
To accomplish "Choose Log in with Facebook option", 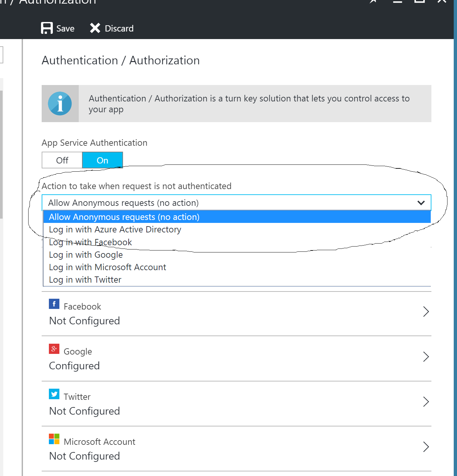I will pyautogui.click(x=237, y=242).
